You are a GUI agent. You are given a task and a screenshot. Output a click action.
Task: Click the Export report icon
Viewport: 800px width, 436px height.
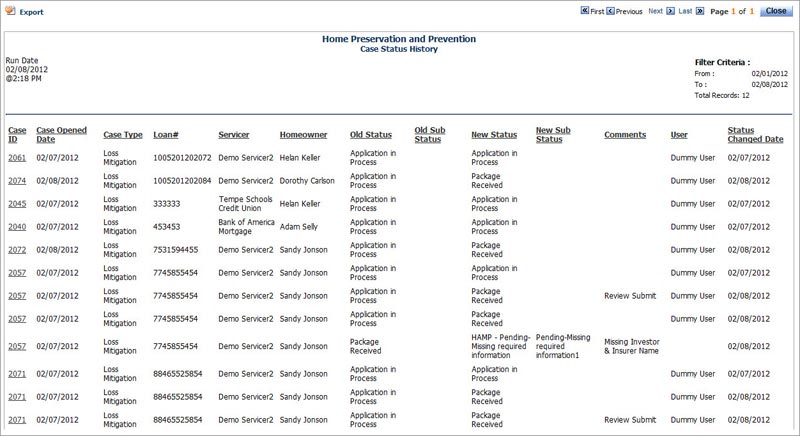click(x=10, y=11)
